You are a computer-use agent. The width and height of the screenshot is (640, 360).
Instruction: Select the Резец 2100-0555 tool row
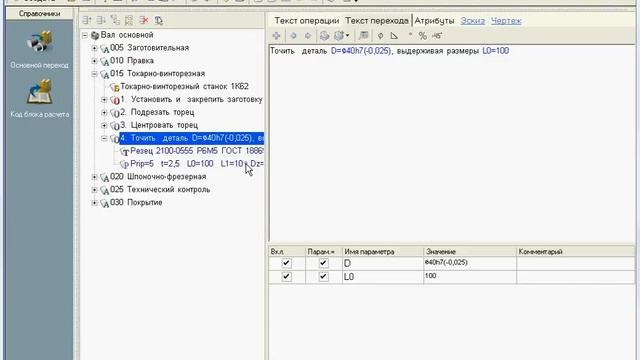[197, 151]
